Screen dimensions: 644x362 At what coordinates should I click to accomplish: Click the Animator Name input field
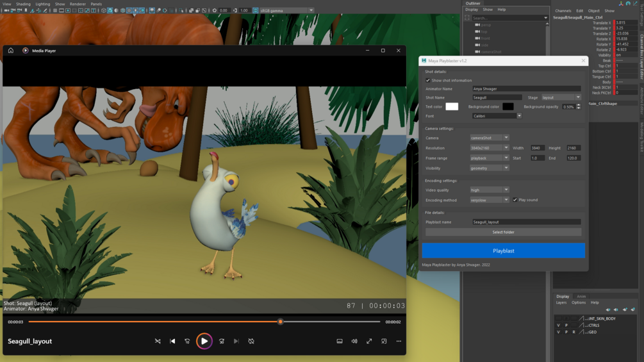[x=527, y=88]
